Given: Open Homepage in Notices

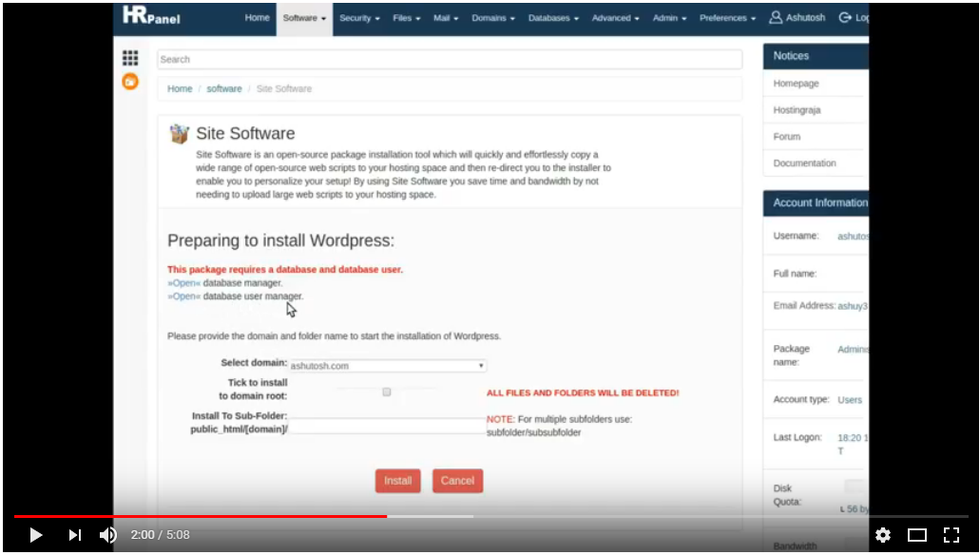Looking at the screenshot, I should click(796, 83).
